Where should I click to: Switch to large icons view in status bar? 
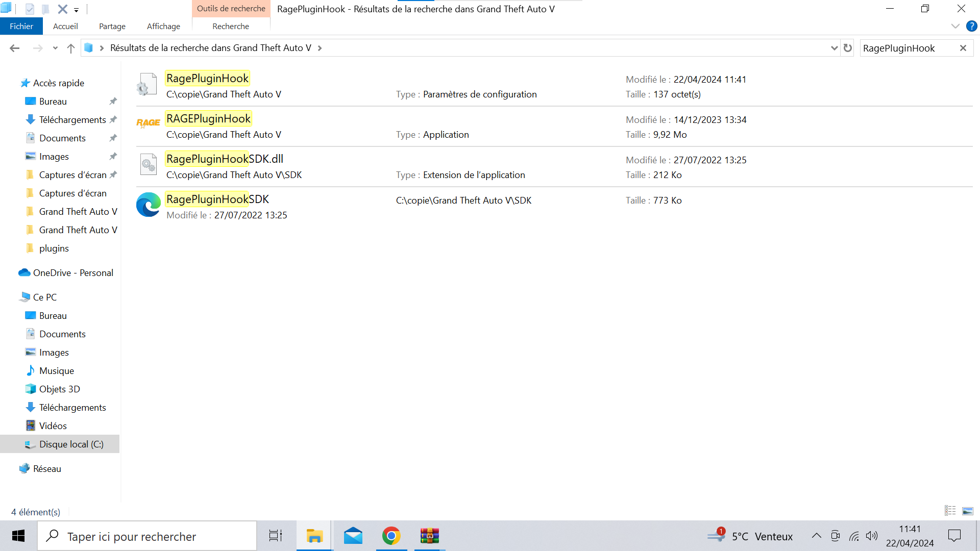coord(968,511)
